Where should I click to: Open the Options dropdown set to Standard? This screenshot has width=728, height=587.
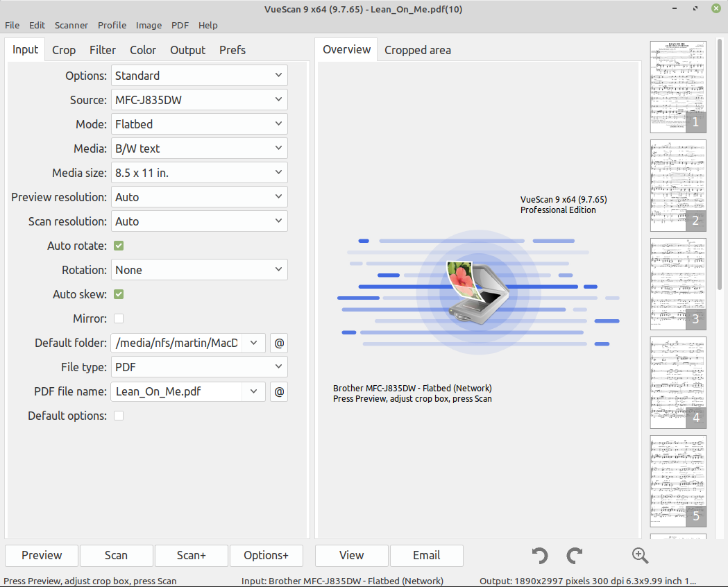coord(199,76)
